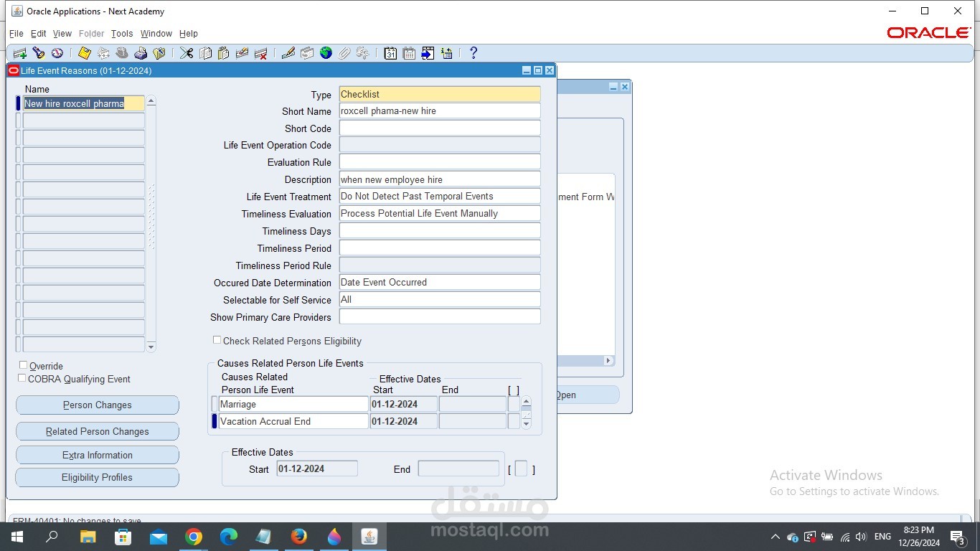
Task: Click the scroll right arrow in the background window
Action: coord(608,361)
